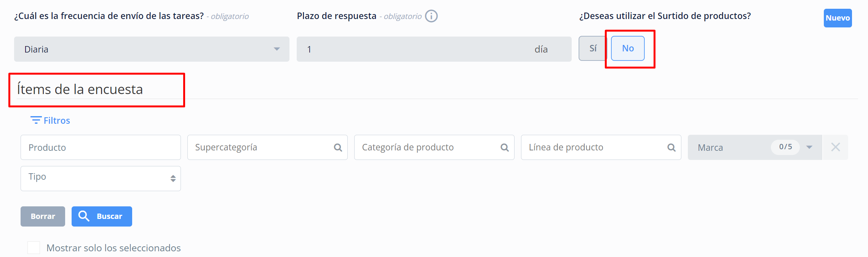Focus the Producto input field
The height and width of the screenshot is (257, 868).
pyautogui.click(x=101, y=147)
